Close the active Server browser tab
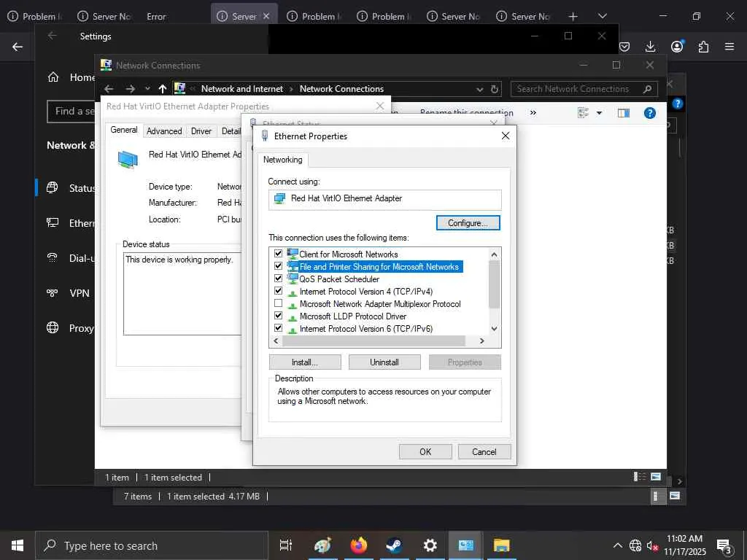This screenshot has height=560, width=747. click(266, 16)
